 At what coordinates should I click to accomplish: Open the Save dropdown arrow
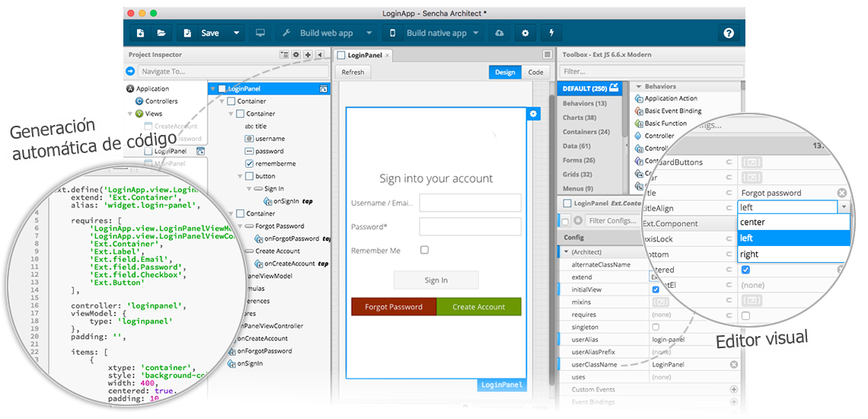236,34
